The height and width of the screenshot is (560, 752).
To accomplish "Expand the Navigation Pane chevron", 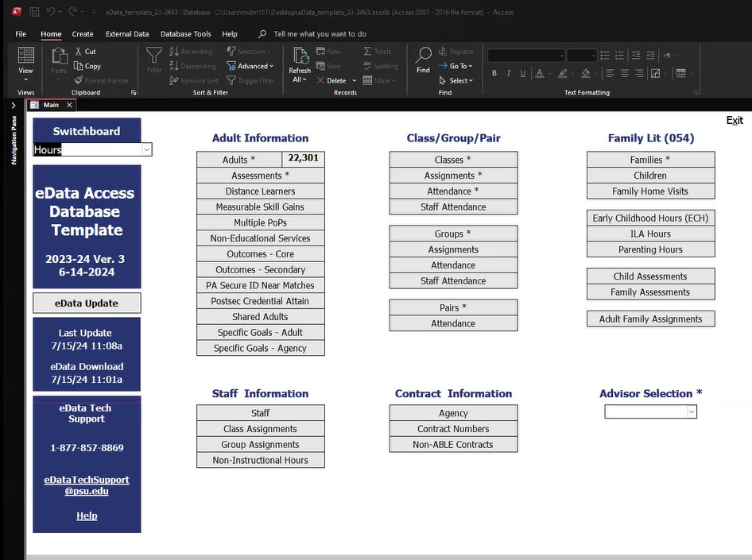I will tap(14, 105).
